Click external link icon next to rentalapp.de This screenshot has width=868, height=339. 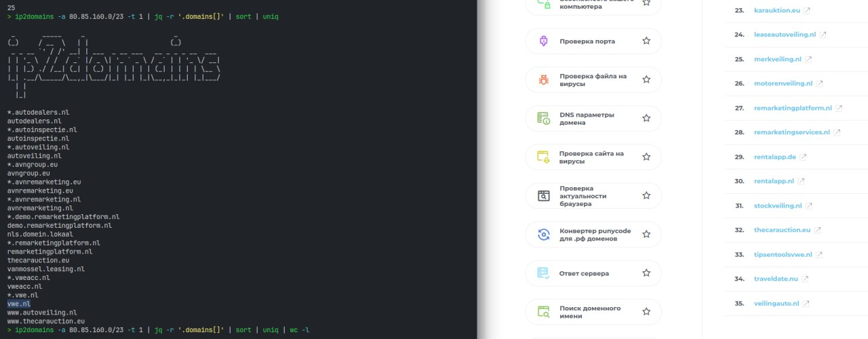click(804, 157)
